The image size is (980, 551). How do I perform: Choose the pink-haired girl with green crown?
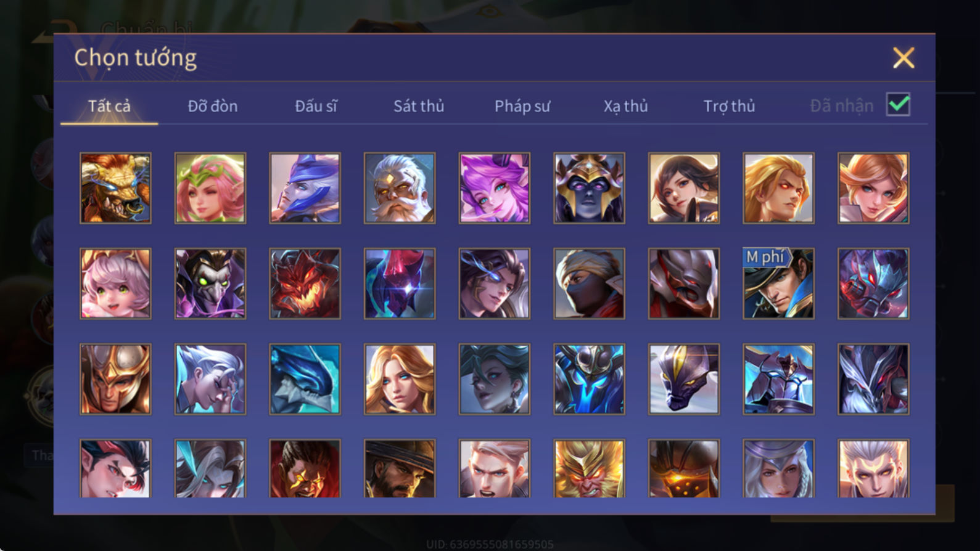[210, 188]
